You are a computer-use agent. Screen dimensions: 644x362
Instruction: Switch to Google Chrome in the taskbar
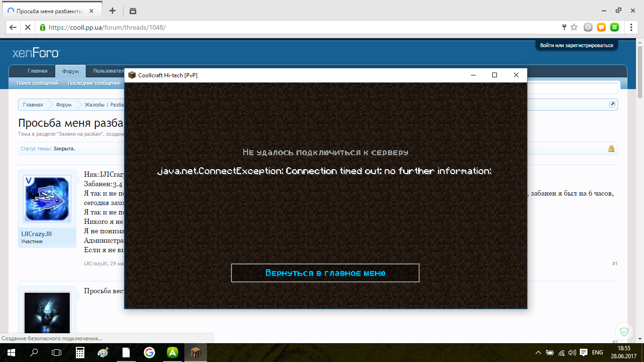click(149, 353)
